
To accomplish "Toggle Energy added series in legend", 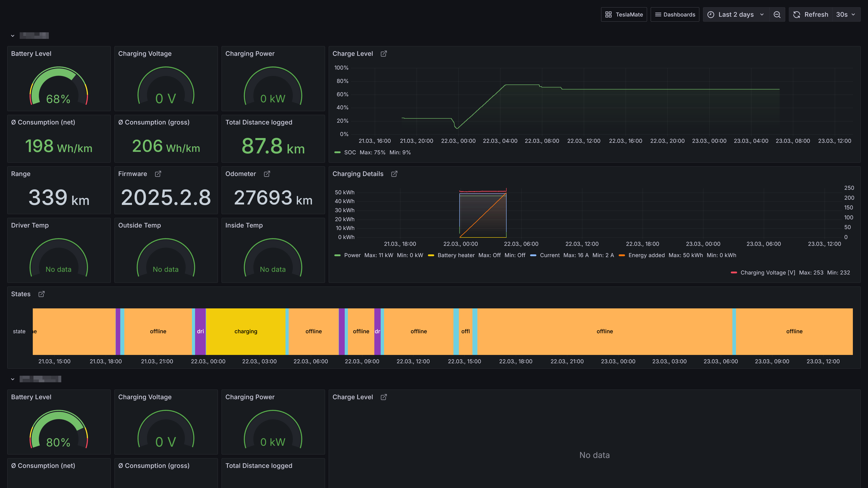I will 646,255.
